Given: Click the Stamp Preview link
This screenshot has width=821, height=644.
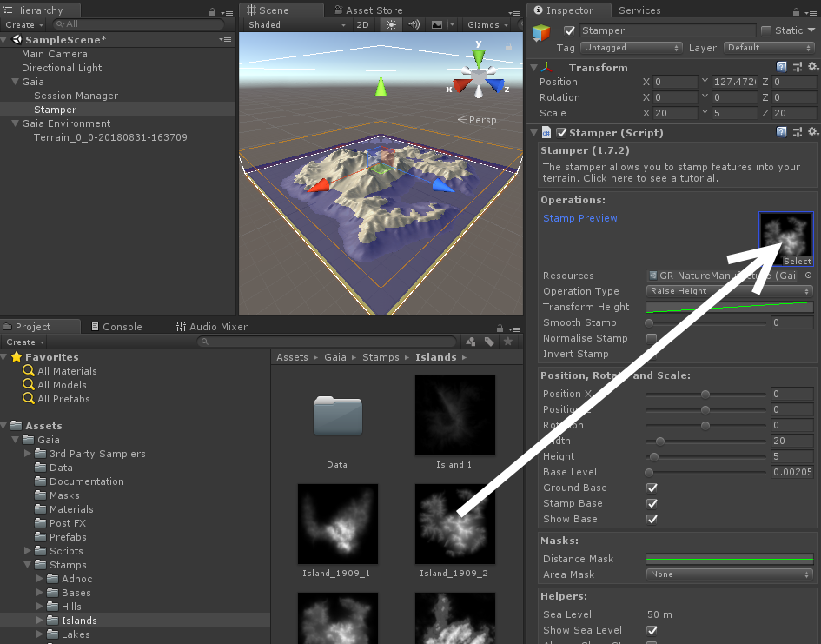Looking at the screenshot, I should 579,218.
